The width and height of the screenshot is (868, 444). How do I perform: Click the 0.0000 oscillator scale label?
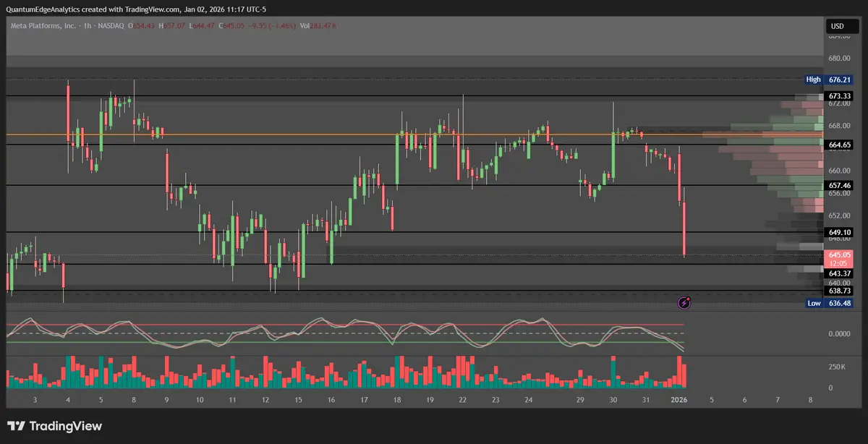pyautogui.click(x=839, y=334)
